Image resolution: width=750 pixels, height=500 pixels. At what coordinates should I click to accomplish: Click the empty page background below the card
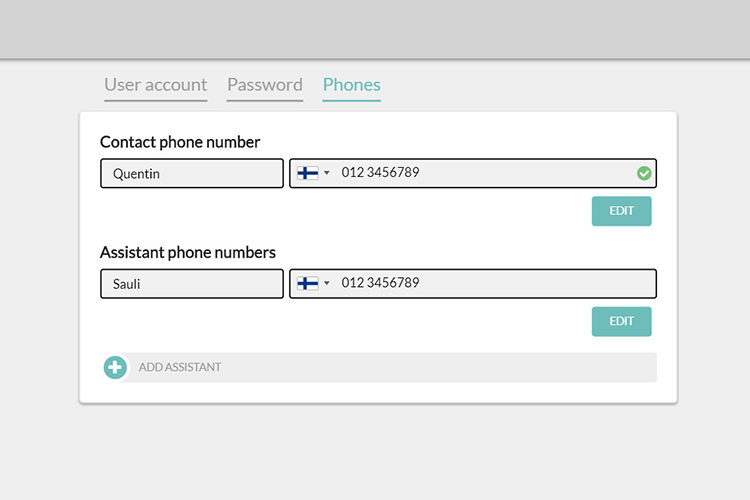coord(375,452)
